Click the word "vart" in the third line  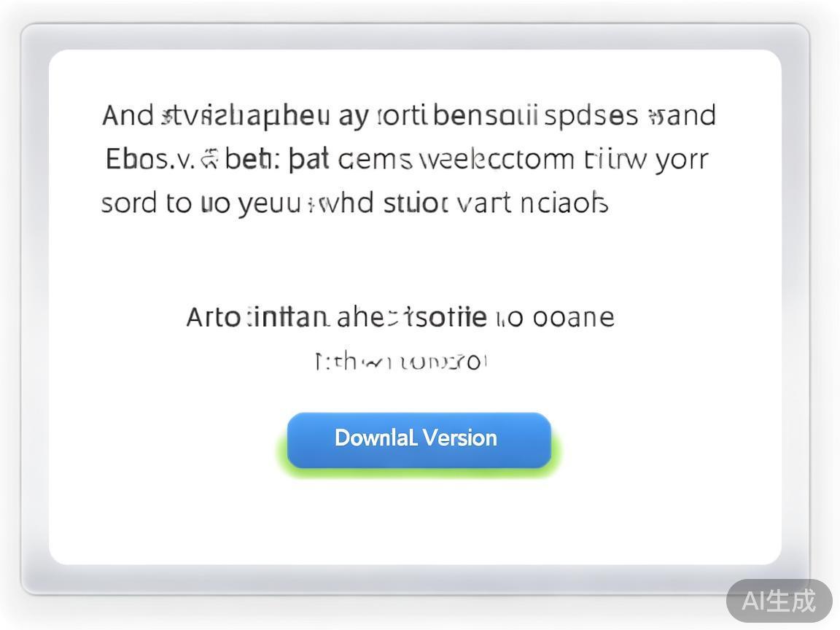click(x=483, y=203)
